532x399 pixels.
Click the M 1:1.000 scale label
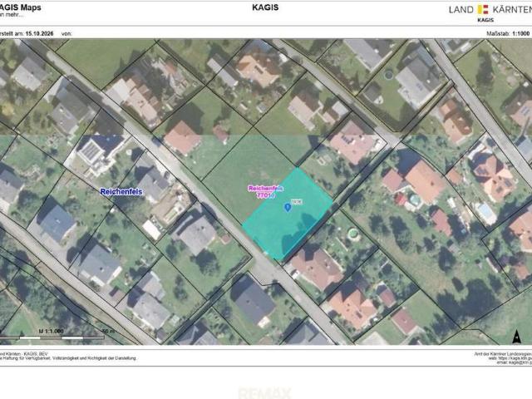click(x=51, y=331)
